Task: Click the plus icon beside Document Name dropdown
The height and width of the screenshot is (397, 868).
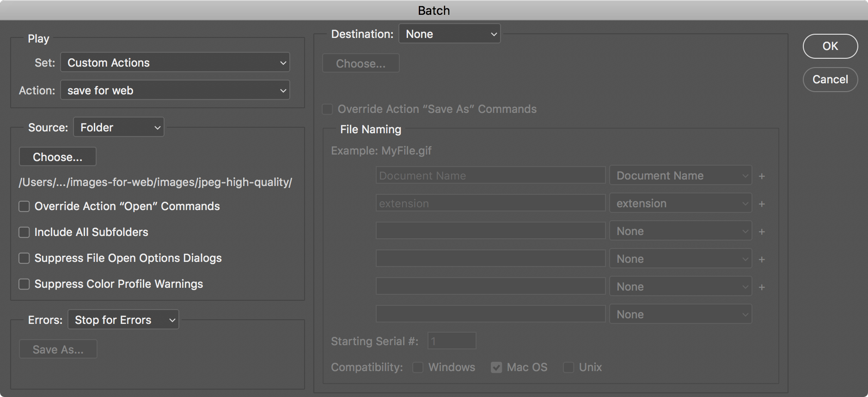Action: tap(762, 176)
